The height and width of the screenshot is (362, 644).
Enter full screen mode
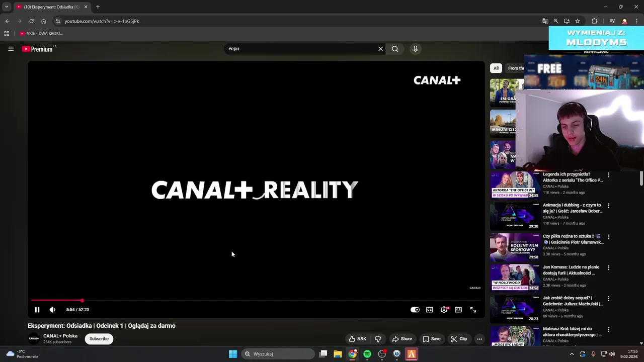click(473, 310)
